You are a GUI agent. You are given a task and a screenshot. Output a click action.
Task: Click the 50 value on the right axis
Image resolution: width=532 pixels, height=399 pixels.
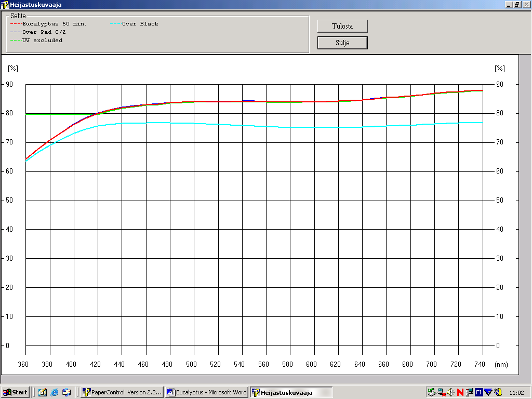pyautogui.click(x=500, y=200)
